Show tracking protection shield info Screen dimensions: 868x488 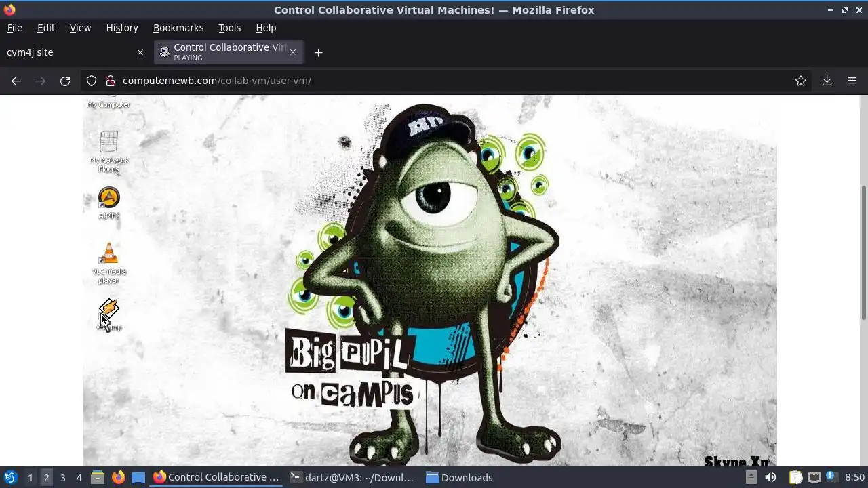point(92,81)
